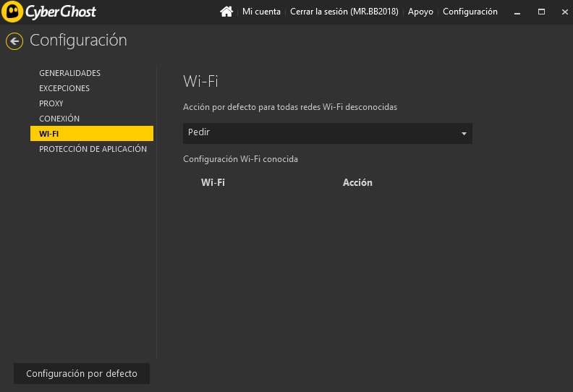Open the Apoyo support link
The image size is (573, 392).
[420, 12]
